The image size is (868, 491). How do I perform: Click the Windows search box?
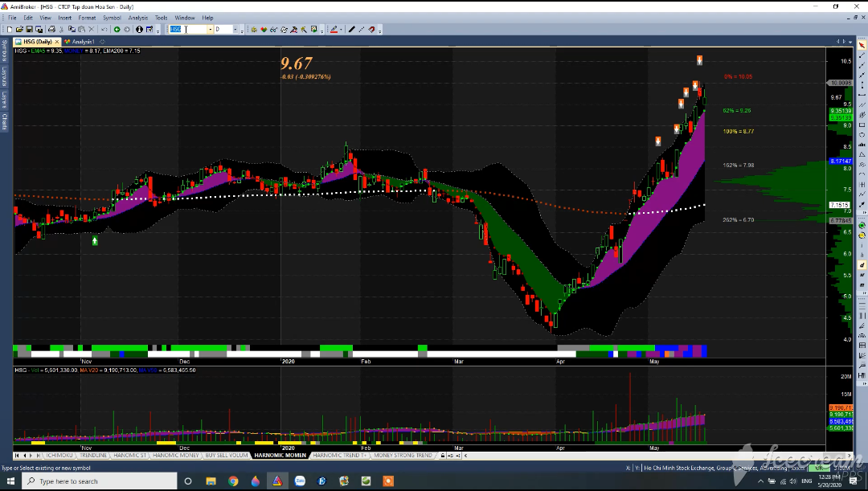coord(100,481)
